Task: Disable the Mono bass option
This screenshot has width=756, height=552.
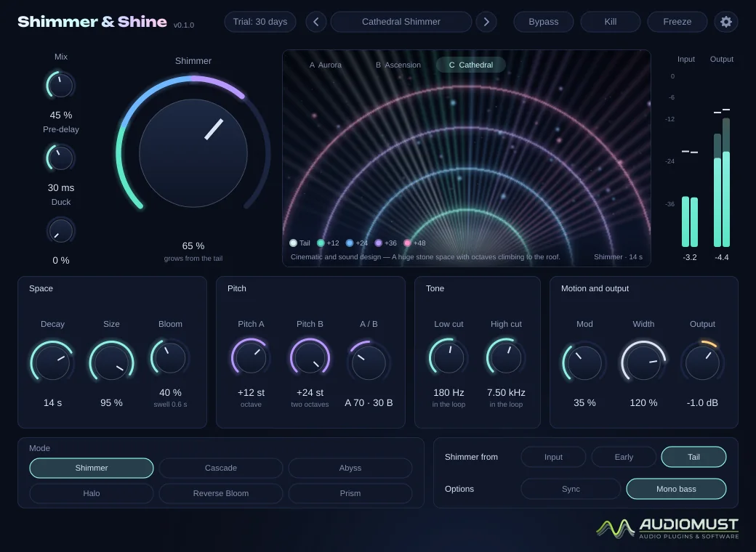Action: click(676, 489)
